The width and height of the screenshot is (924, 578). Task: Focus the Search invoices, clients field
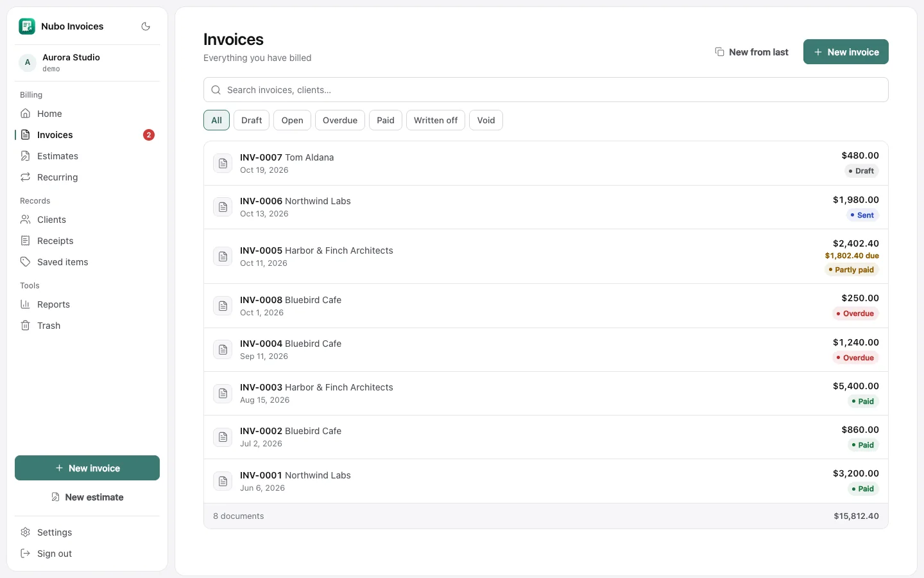tap(546, 90)
